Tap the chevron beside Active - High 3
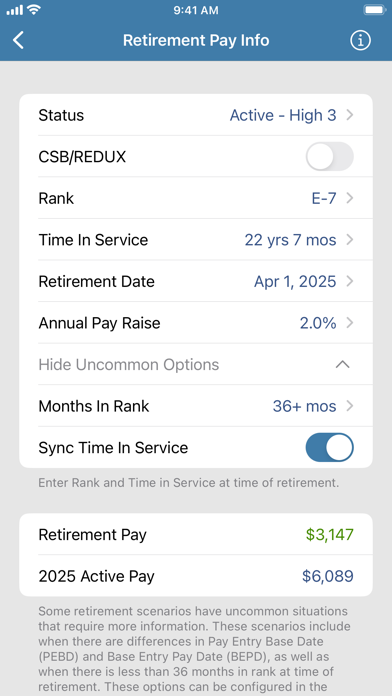Viewport: 392px width, 696px height. click(x=349, y=115)
